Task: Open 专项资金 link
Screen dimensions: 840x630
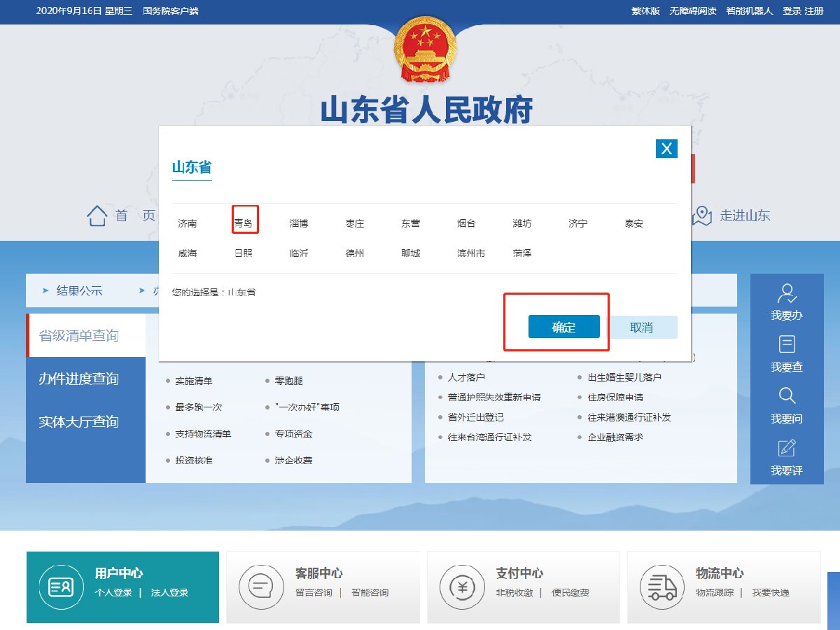Action: (x=293, y=434)
